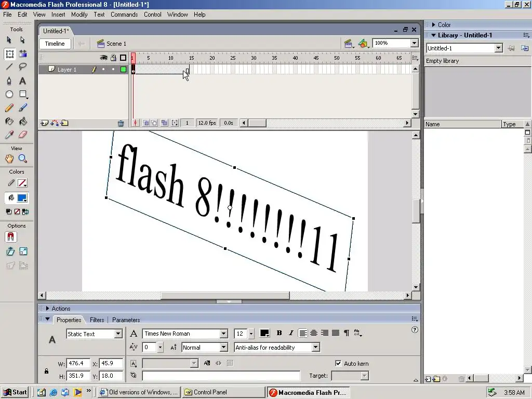Switch to Control Panel taskbar window
The width and height of the screenshot is (532, 399).
[222, 392]
